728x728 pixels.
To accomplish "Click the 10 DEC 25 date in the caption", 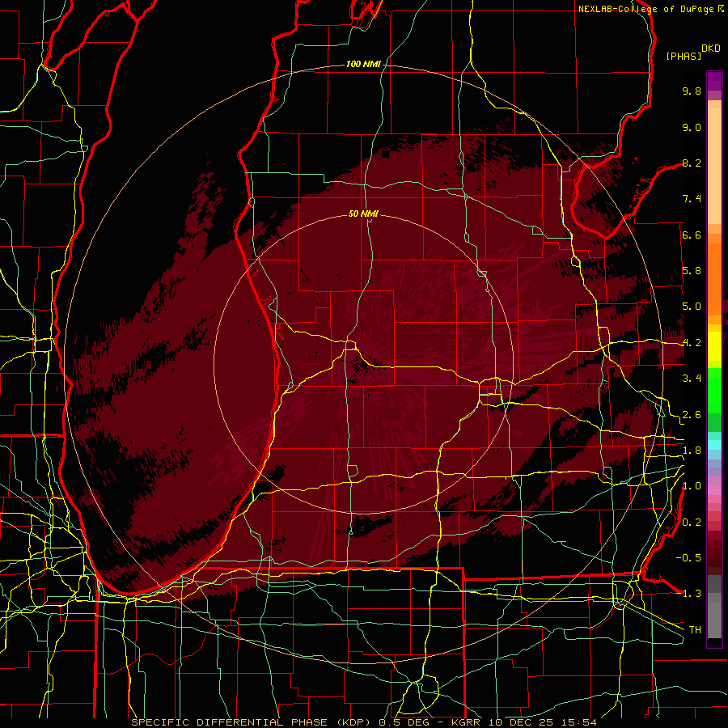I will (x=522, y=722).
